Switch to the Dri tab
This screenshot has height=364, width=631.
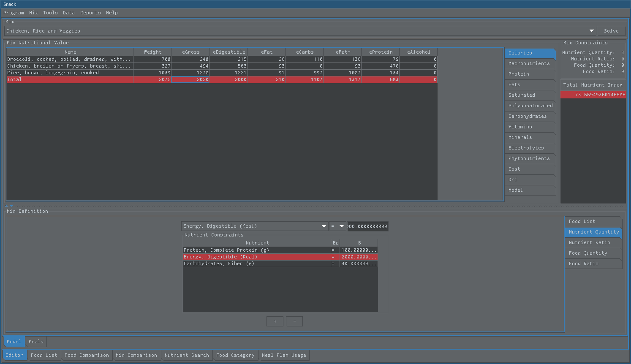[x=530, y=179]
